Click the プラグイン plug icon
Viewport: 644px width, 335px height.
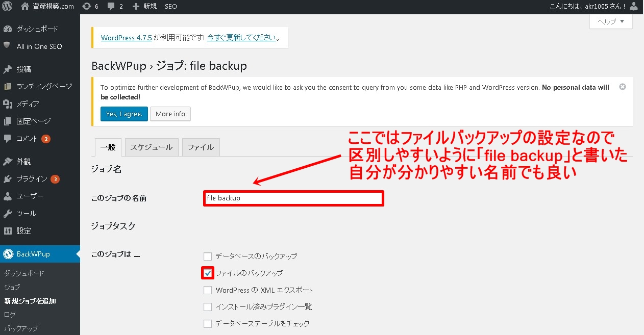[x=7, y=179]
